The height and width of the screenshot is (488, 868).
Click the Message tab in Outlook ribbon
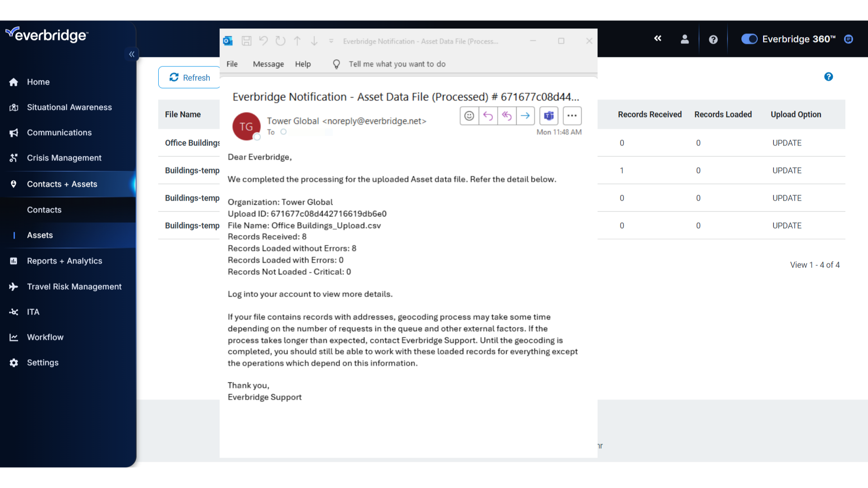[x=268, y=64]
